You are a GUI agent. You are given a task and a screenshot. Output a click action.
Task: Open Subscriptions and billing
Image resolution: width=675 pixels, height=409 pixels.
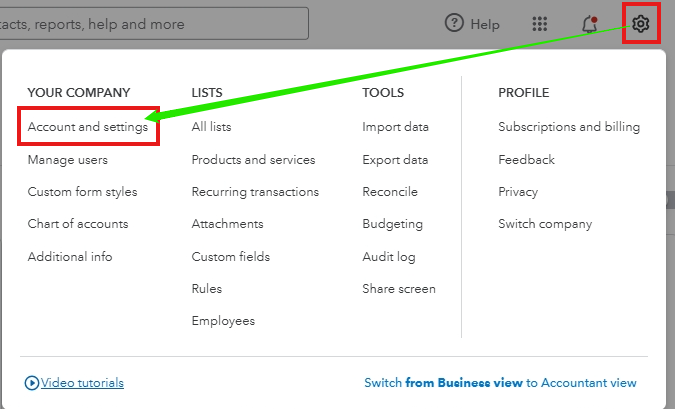(x=569, y=127)
